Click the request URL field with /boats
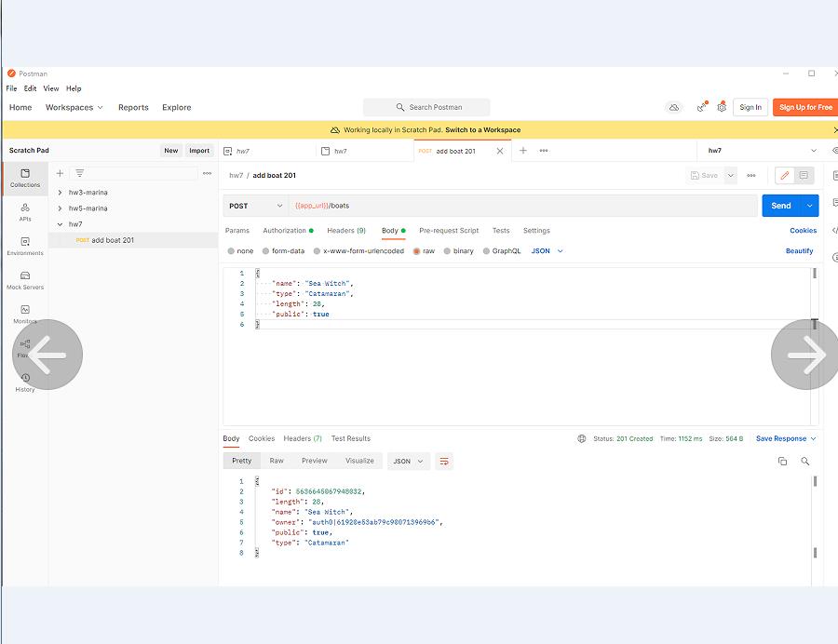Viewport: 838px width, 644px height. point(523,206)
